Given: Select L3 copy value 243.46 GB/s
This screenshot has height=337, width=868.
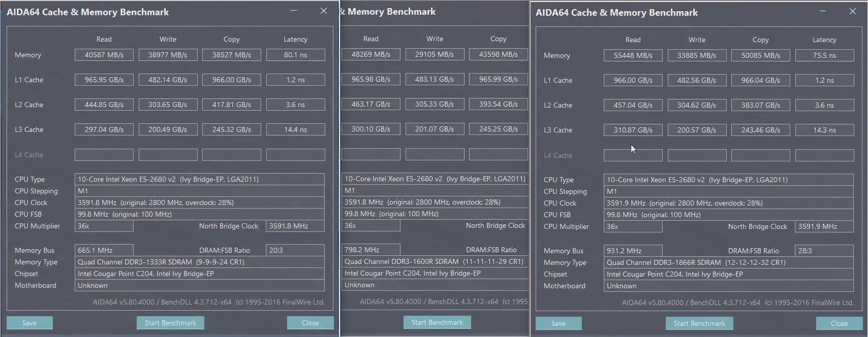Looking at the screenshot, I should (761, 130).
